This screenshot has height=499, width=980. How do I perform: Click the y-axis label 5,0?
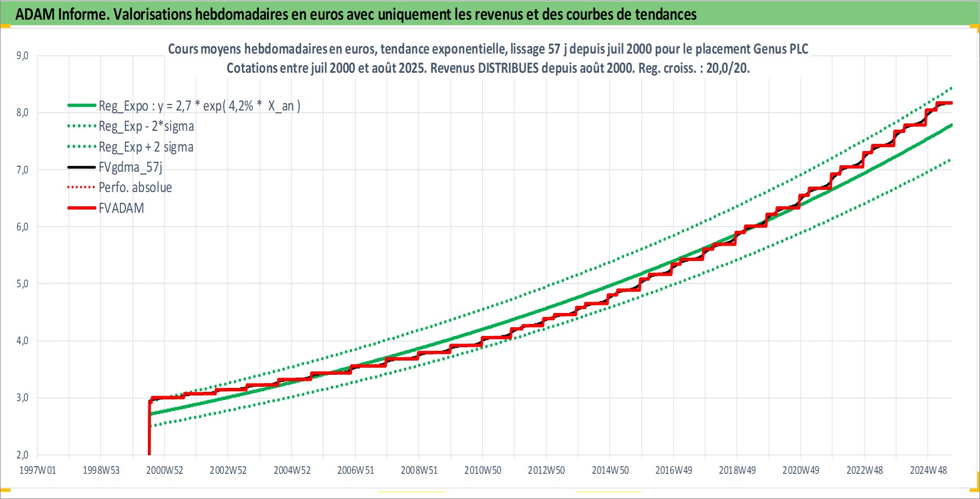pyautogui.click(x=22, y=284)
